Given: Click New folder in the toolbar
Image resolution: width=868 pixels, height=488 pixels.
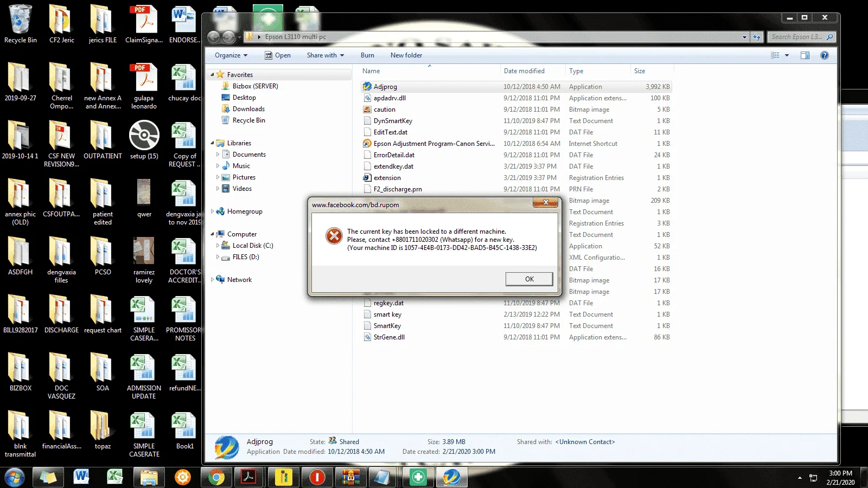Looking at the screenshot, I should coord(406,55).
